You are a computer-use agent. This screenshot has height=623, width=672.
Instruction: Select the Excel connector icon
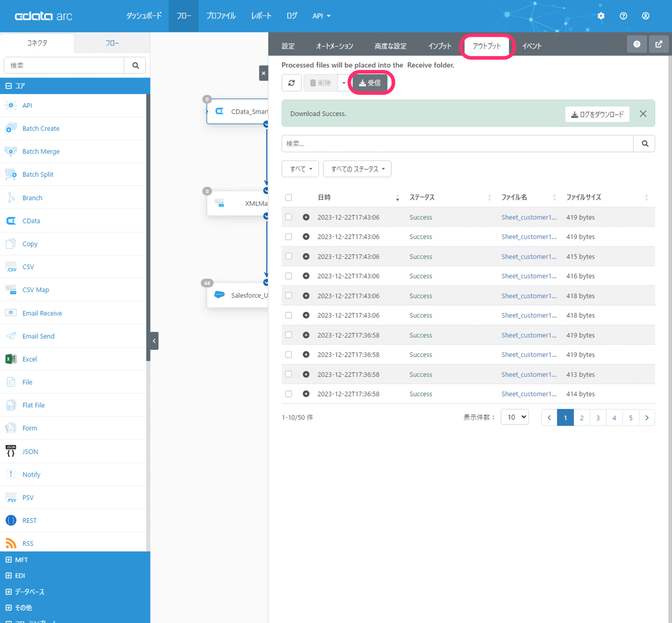[x=11, y=359]
